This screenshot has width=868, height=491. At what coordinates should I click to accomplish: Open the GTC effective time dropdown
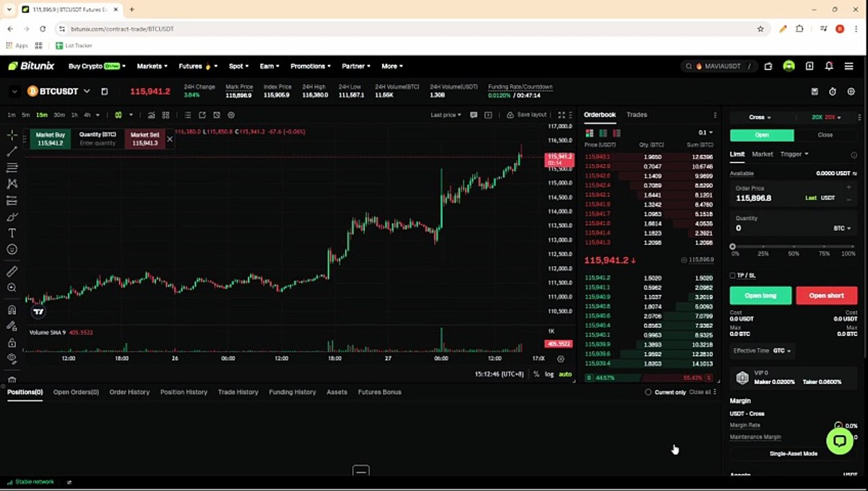click(x=782, y=351)
